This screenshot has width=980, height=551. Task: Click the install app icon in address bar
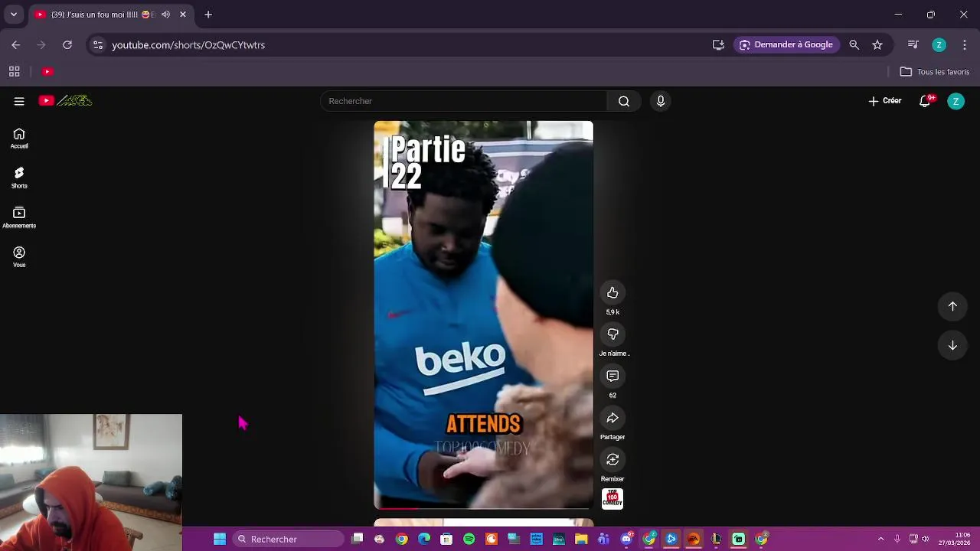pyautogui.click(x=718, y=45)
